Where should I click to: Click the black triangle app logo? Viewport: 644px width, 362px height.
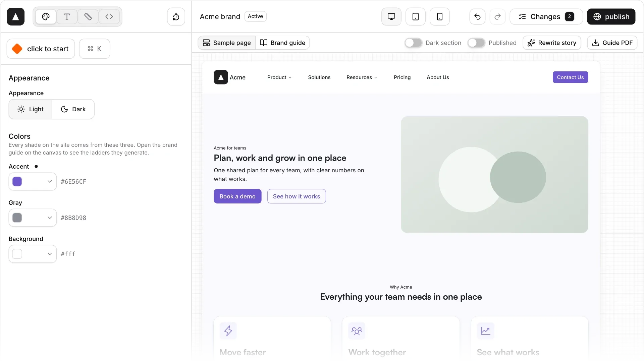click(x=15, y=16)
